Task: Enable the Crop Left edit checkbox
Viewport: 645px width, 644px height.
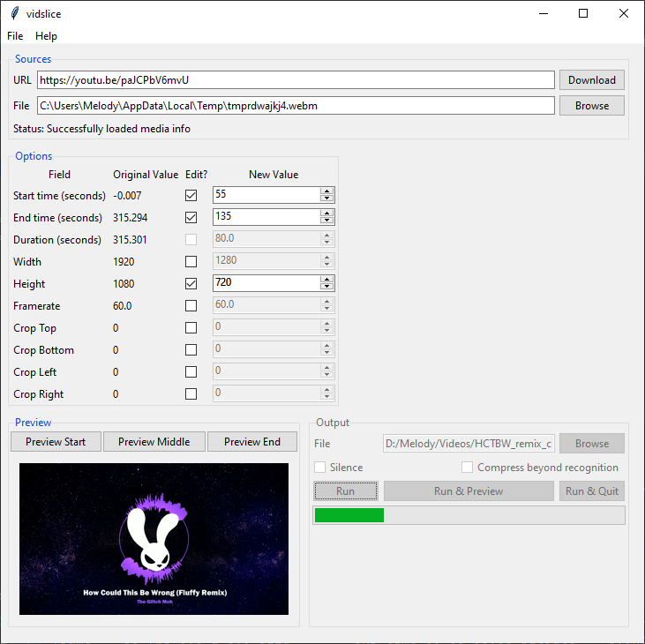Action: coord(191,372)
